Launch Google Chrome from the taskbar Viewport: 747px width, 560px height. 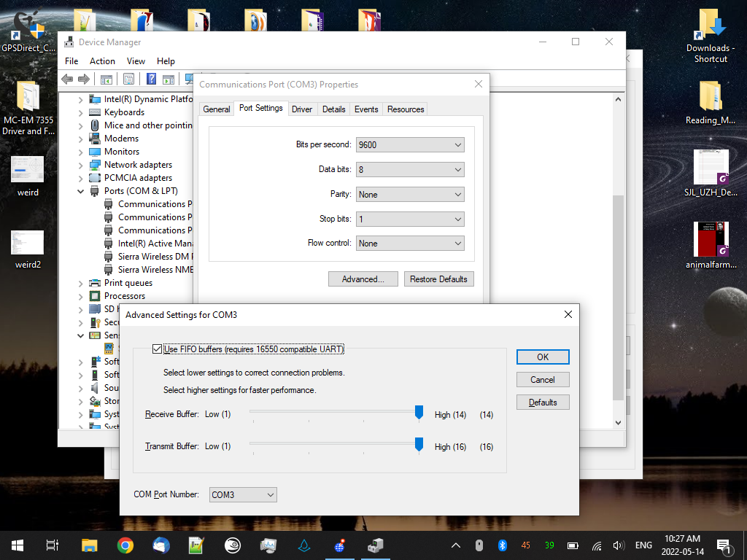[x=125, y=545]
